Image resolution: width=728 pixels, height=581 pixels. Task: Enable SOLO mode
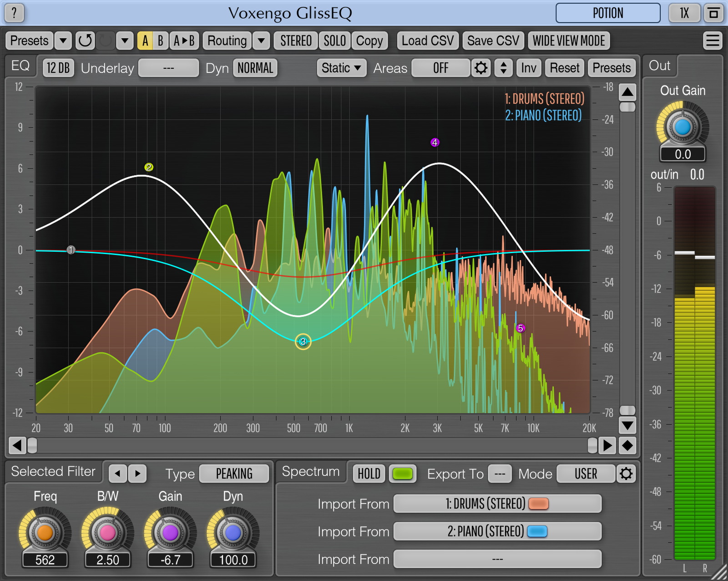click(x=334, y=41)
